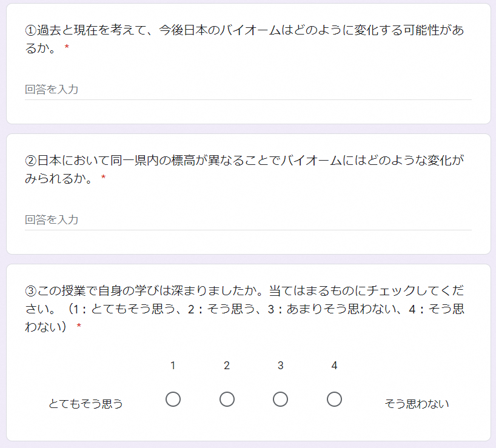Click the circled ① number starting the first question
This screenshot has height=448, width=496.
[31, 30]
